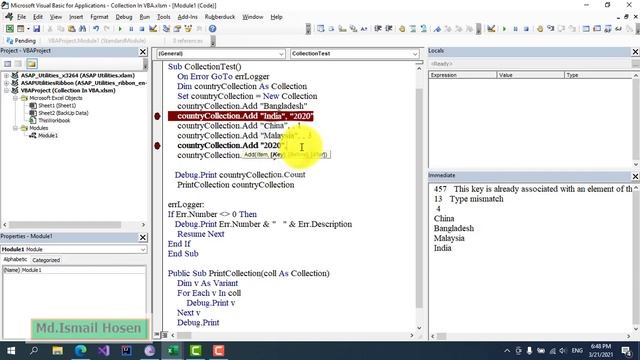This screenshot has width=640, height=360.
Task: Click Toggle Breakpoint hand icon in Edit toolbar
Action: pyautogui.click(x=402, y=29)
